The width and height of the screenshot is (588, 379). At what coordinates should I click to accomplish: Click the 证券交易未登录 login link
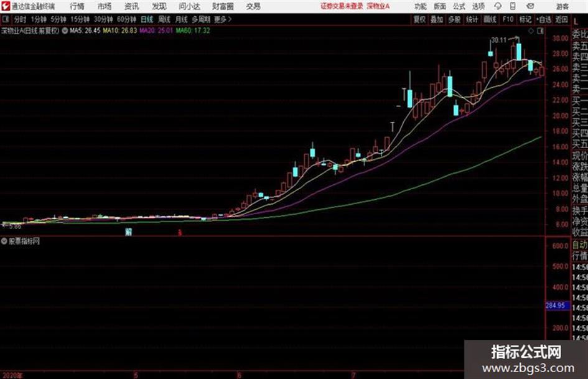click(342, 6)
